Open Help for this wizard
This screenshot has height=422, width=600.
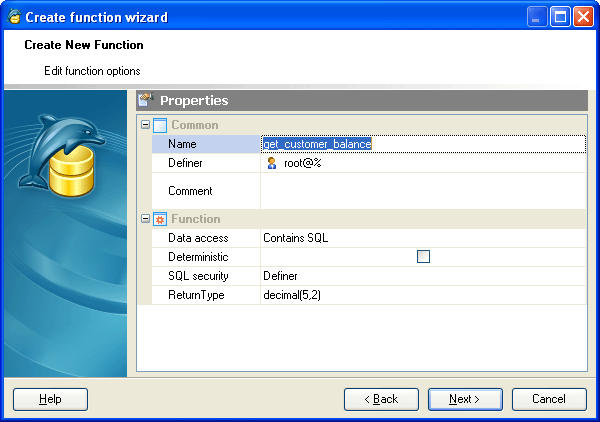[50, 399]
